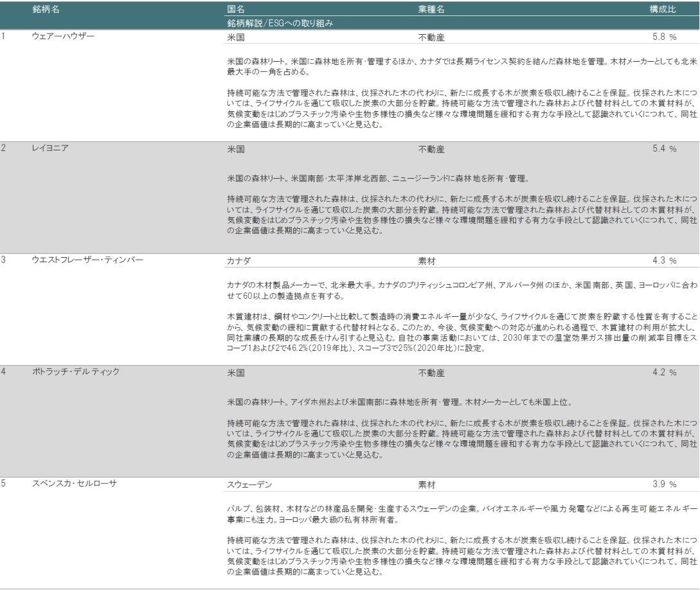This screenshot has height=590, width=700.
Task: Select the stock name "ウエストフレーザー・ティンバー"
Action: (87, 260)
